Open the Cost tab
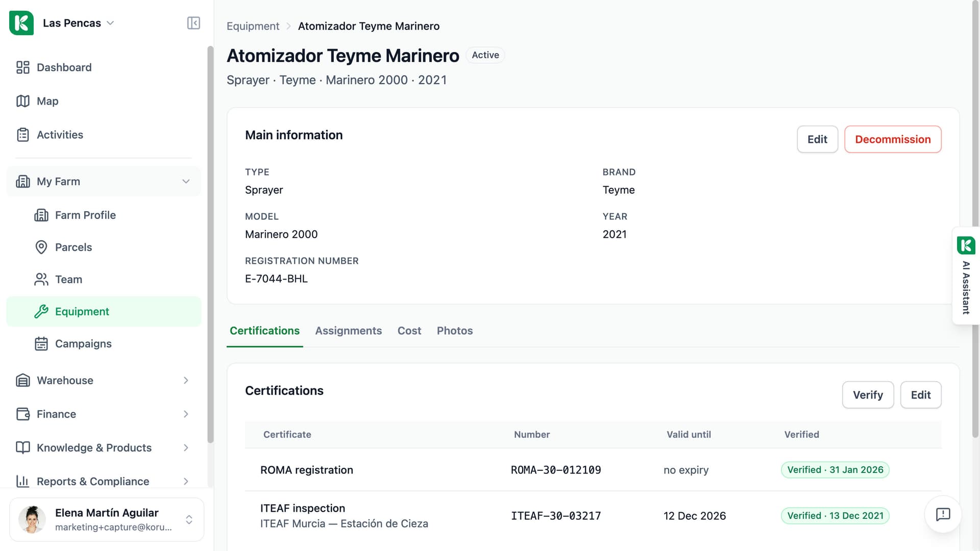This screenshot has height=551, width=980. coord(409,331)
